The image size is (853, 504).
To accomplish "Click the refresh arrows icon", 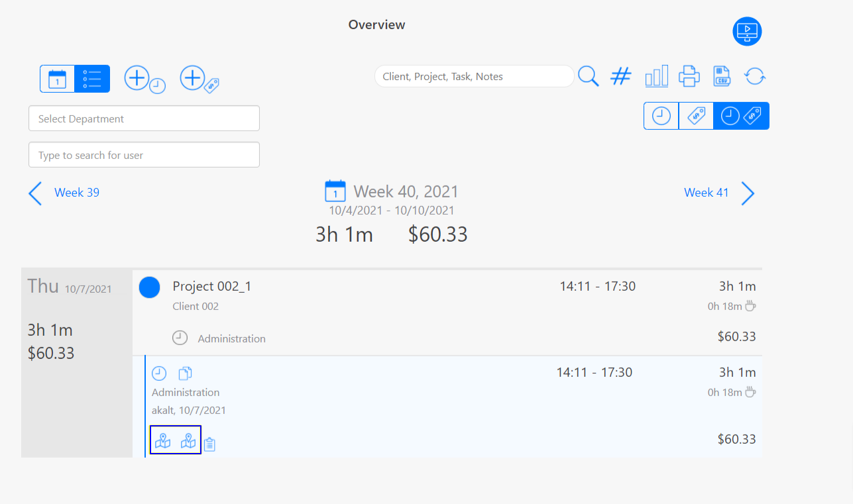I will click(x=755, y=76).
